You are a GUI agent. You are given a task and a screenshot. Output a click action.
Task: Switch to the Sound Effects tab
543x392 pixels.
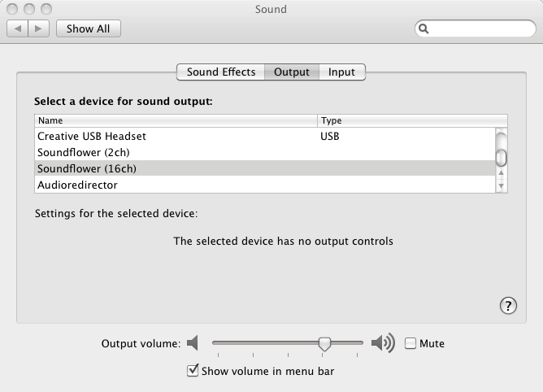tap(220, 72)
